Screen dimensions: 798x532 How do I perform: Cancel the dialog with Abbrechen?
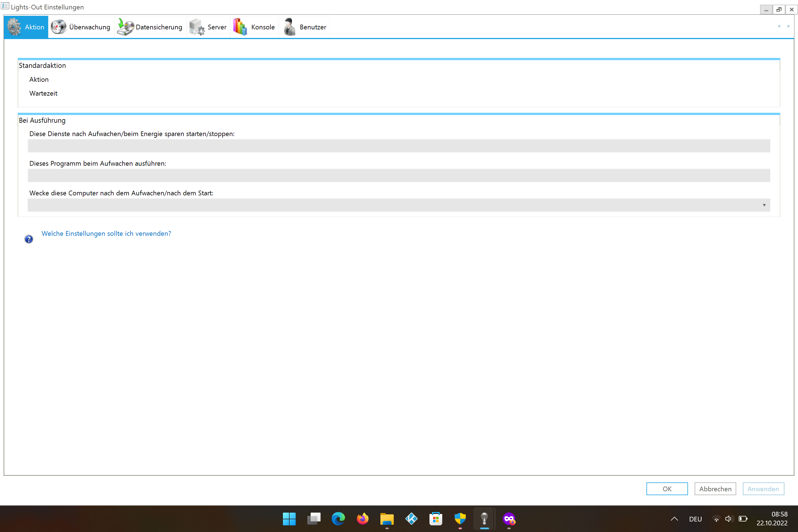(x=715, y=488)
